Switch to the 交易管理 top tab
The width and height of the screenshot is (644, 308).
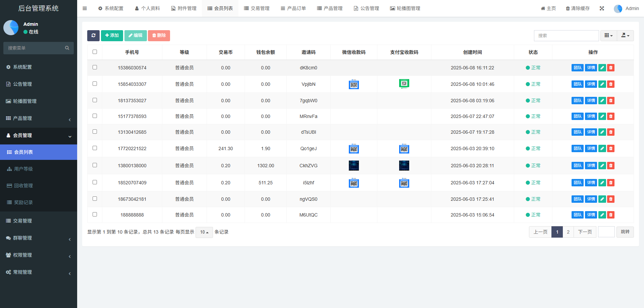click(x=257, y=8)
